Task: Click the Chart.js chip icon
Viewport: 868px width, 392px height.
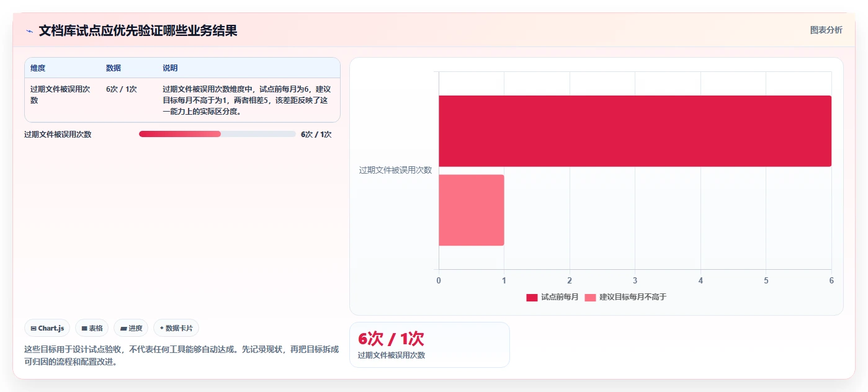Action: click(x=34, y=328)
